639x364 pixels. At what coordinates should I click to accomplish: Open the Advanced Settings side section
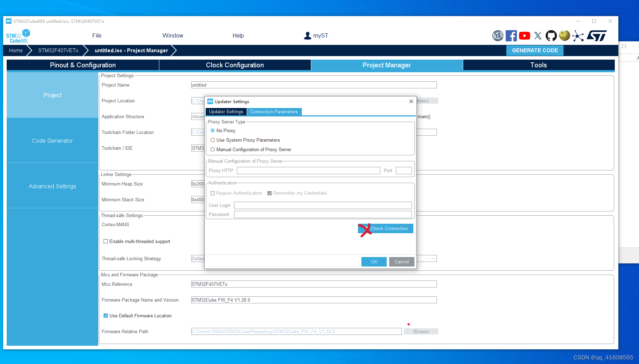tap(52, 186)
